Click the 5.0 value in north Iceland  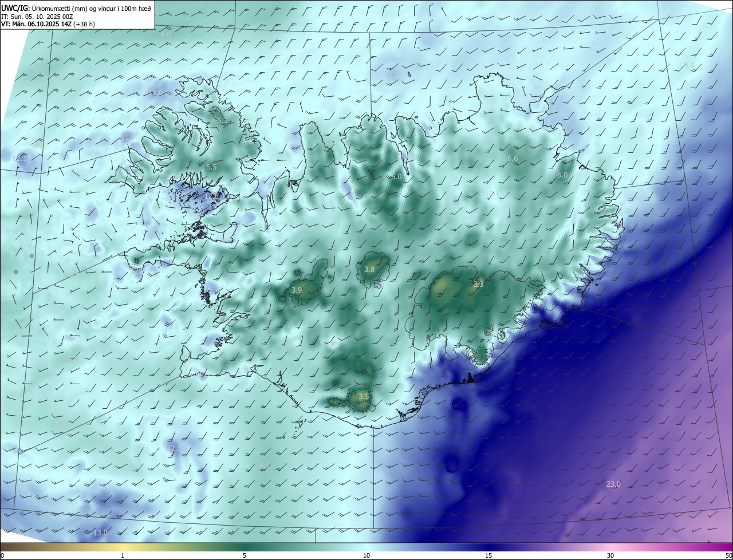[x=396, y=178]
